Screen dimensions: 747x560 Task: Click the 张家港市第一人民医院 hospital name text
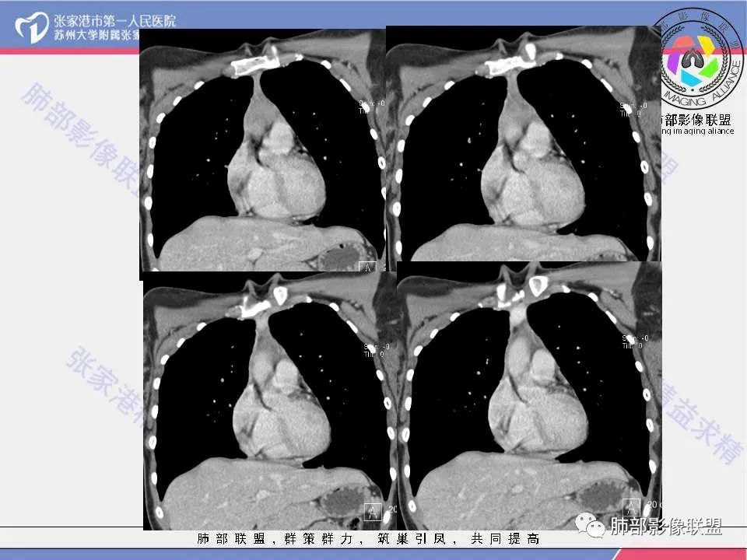pyautogui.click(x=115, y=21)
